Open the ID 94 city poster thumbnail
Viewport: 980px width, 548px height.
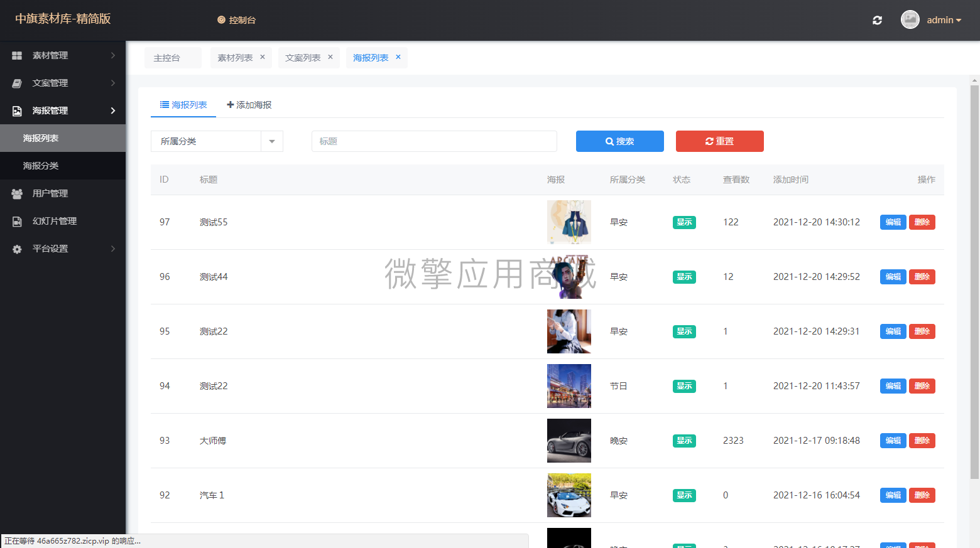pos(569,386)
